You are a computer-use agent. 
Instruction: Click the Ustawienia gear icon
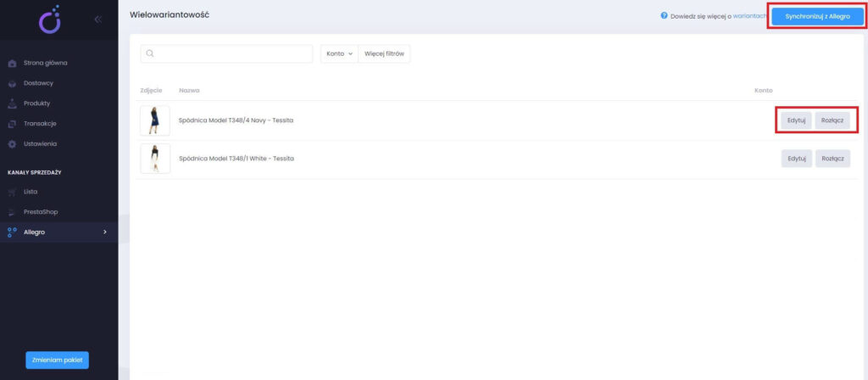pos(12,144)
